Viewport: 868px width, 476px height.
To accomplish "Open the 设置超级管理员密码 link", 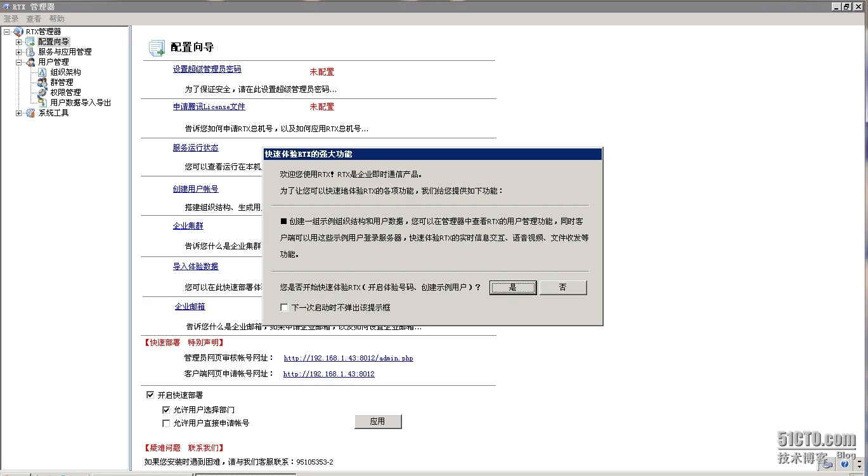I will tap(209, 69).
